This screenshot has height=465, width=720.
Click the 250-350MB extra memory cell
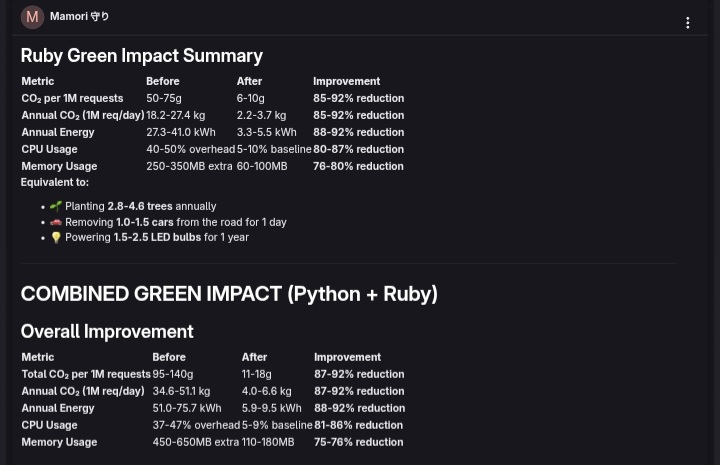pos(189,166)
